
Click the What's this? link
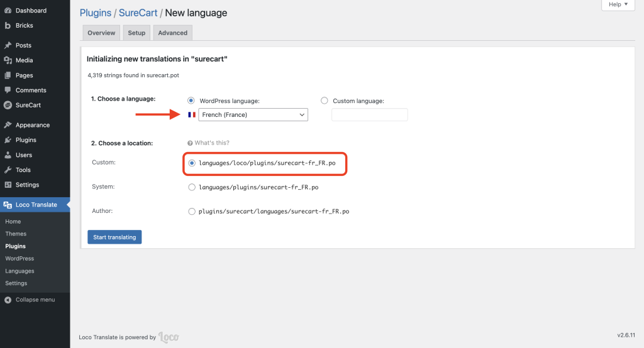pyautogui.click(x=212, y=143)
